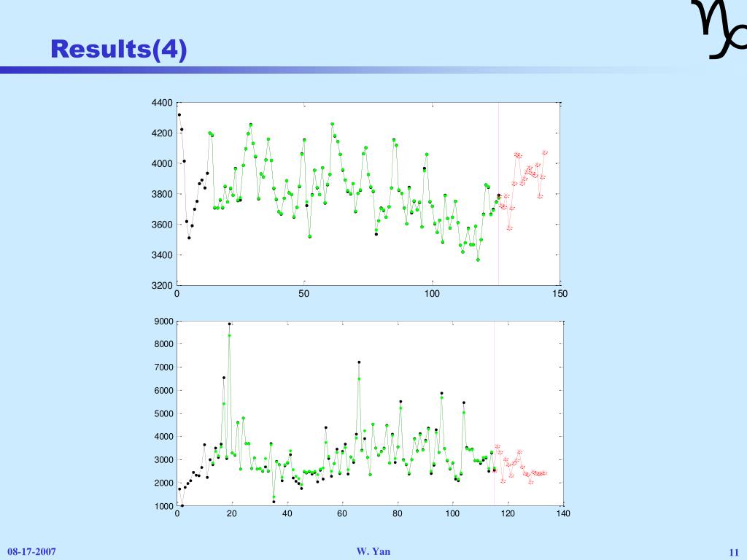This screenshot has height=560, width=747.
Task: Click the lower chart x-axis label 60
Action: click(342, 513)
